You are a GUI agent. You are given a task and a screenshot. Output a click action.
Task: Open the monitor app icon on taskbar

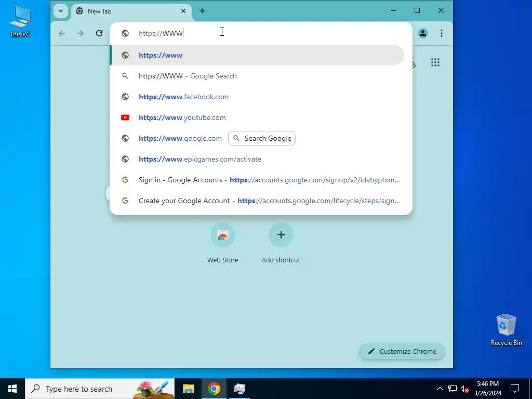240,389
